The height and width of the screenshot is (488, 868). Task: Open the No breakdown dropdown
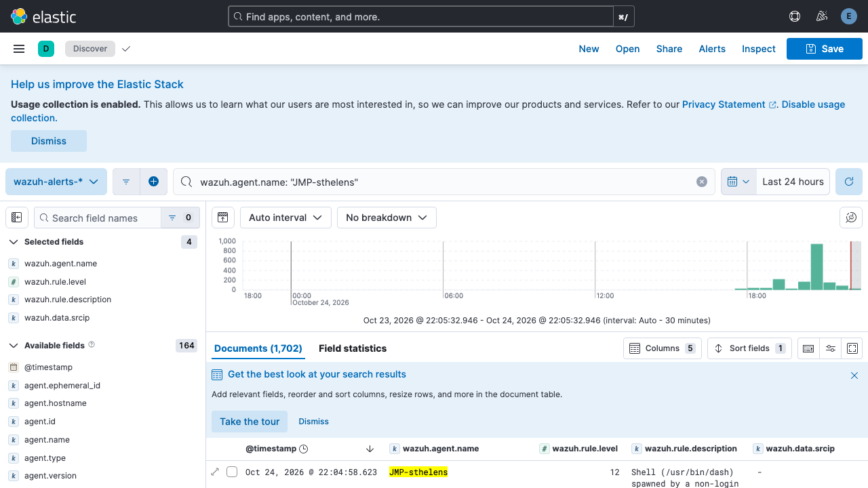387,218
